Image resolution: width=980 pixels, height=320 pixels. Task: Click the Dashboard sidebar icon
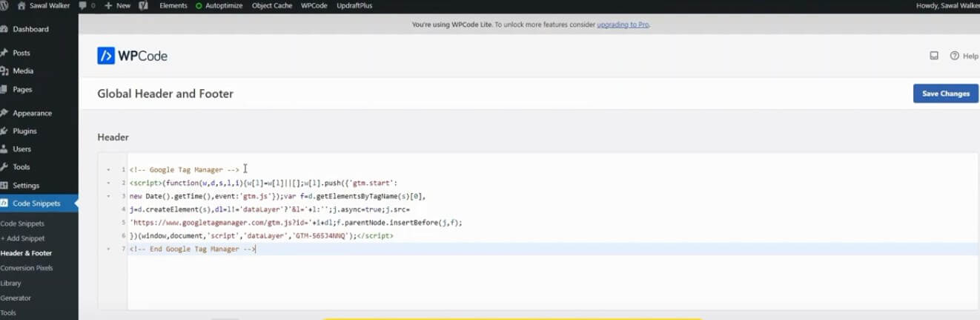(x=4, y=29)
